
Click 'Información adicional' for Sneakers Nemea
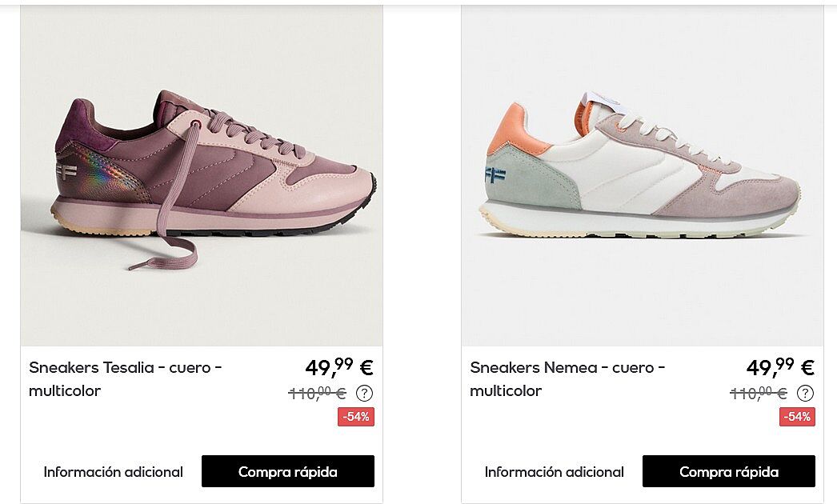[554, 472]
